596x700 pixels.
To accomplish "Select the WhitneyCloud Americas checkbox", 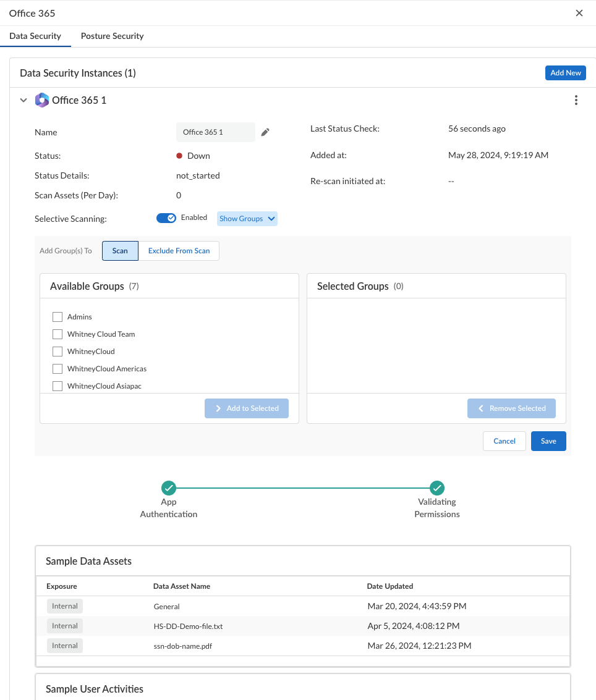I will pos(57,369).
